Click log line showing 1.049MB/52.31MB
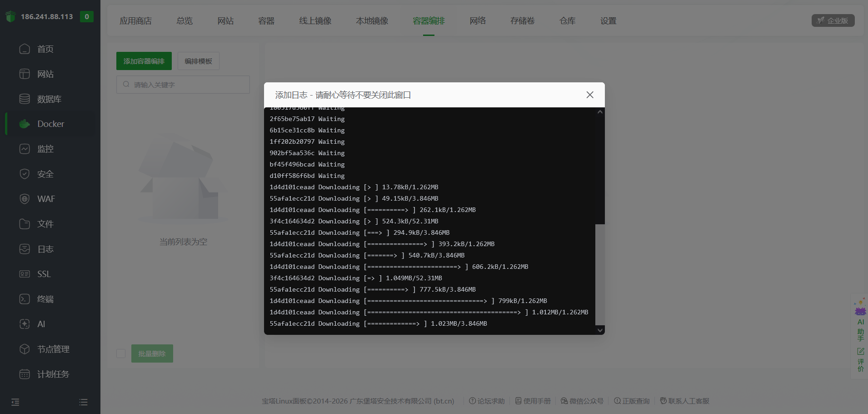The width and height of the screenshot is (868, 414). [356, 278]
